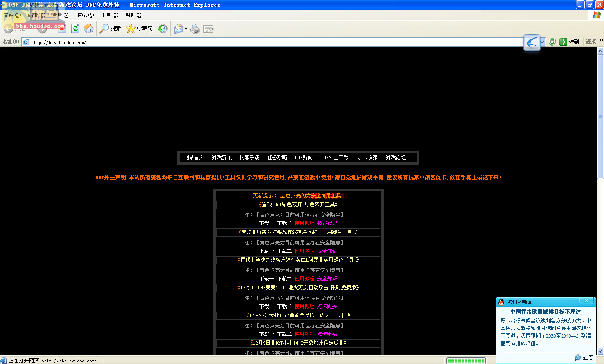Click 使用教程 in the 技能代码 row
Image resolution: width=604 pixels, height=364 pixels.
[304, 223]
